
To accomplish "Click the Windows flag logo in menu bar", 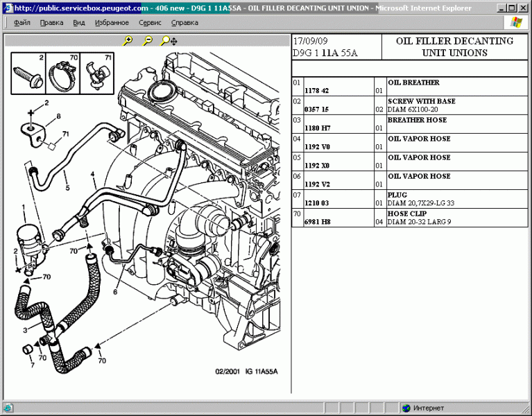I will (x=516, y=22).
